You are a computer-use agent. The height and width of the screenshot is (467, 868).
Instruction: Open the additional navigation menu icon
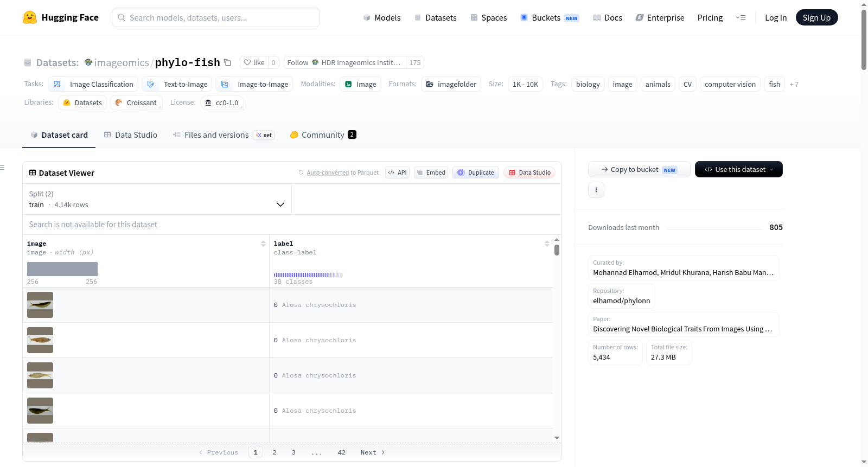[x=741, y=17]
